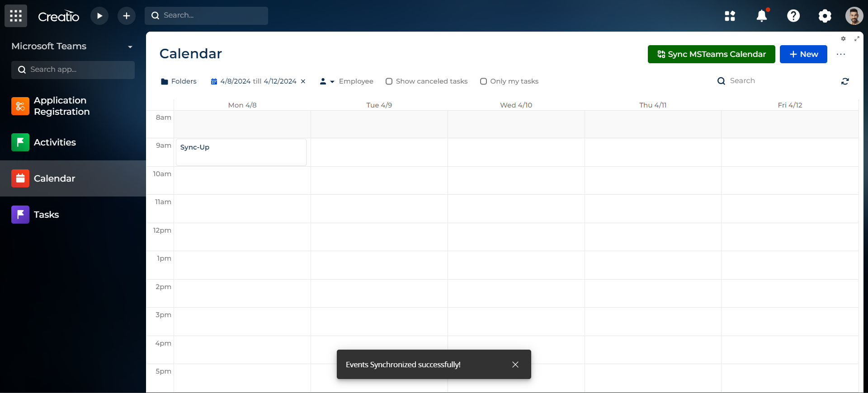Click the Search app input field

[73, 70]
